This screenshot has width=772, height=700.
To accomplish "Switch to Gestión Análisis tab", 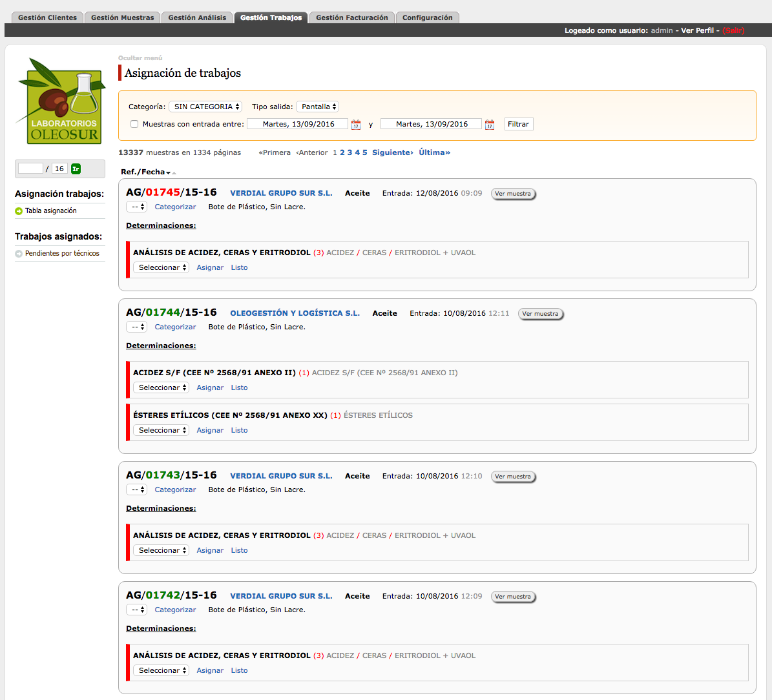I will (x=197, y=17).
